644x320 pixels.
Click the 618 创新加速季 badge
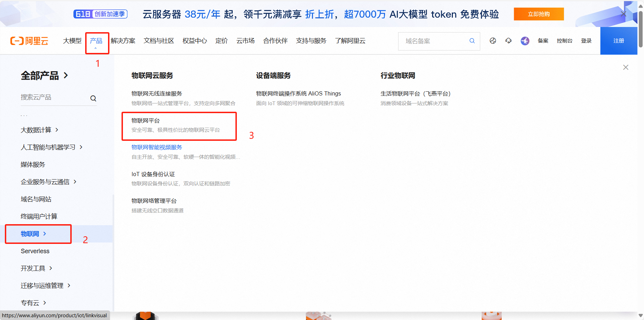tap(100, 14)
